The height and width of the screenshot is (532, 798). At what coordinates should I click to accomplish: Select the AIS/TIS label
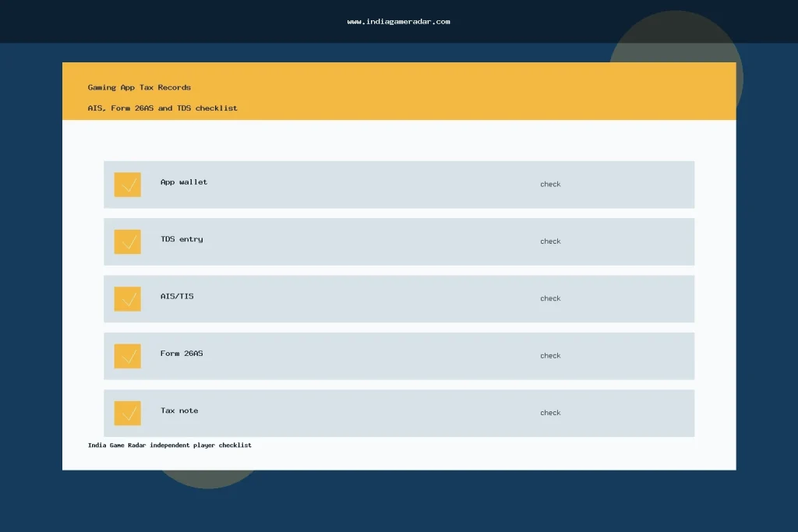point(177,296)
